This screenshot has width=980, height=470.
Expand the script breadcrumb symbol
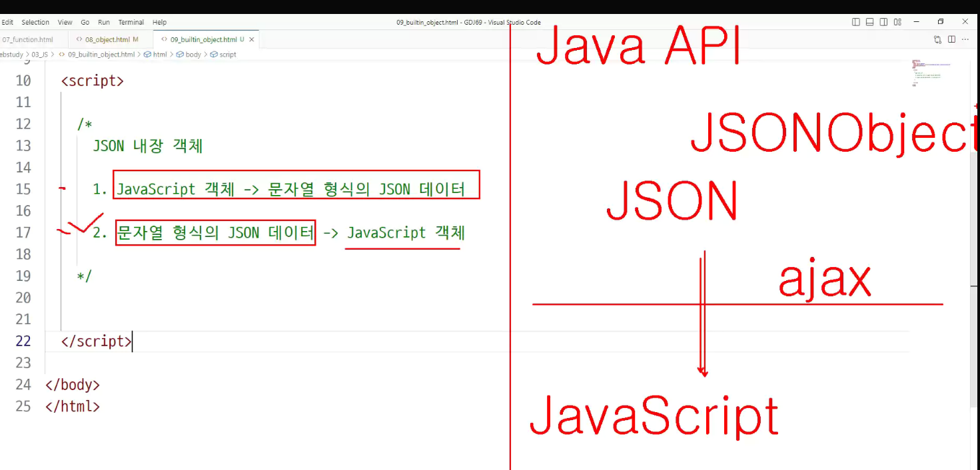click(228, 55)
